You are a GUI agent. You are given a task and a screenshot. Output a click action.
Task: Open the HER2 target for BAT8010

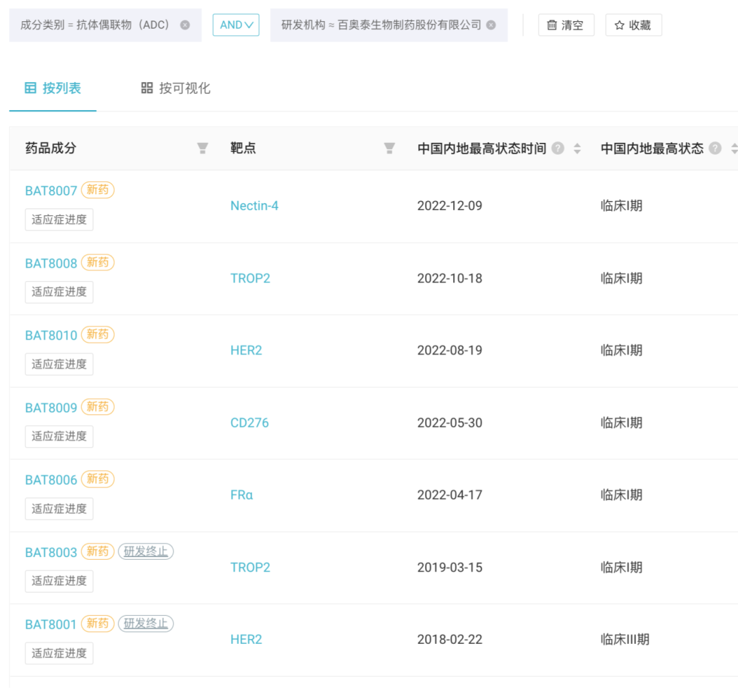click(246, 350)
